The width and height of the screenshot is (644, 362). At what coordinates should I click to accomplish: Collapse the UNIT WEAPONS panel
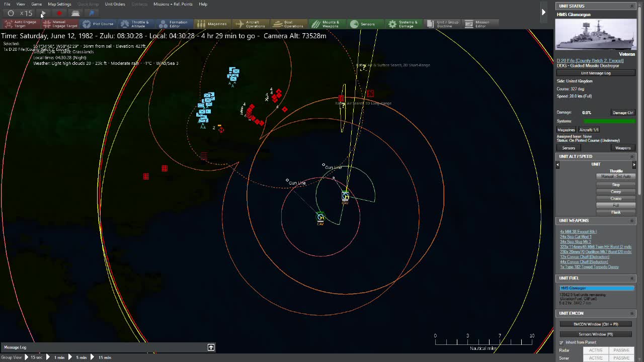click(632, 221)
